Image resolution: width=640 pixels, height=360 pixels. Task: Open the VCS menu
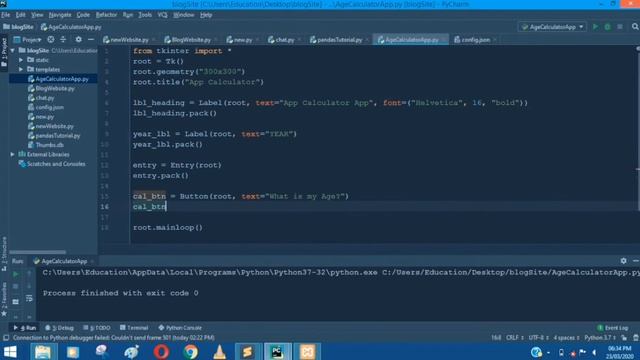point(162,15)
